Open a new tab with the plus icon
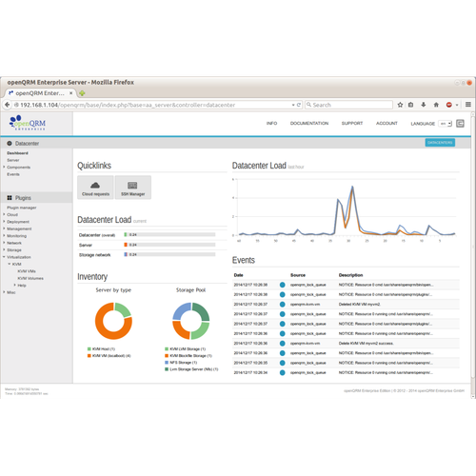 click(82, 93)
